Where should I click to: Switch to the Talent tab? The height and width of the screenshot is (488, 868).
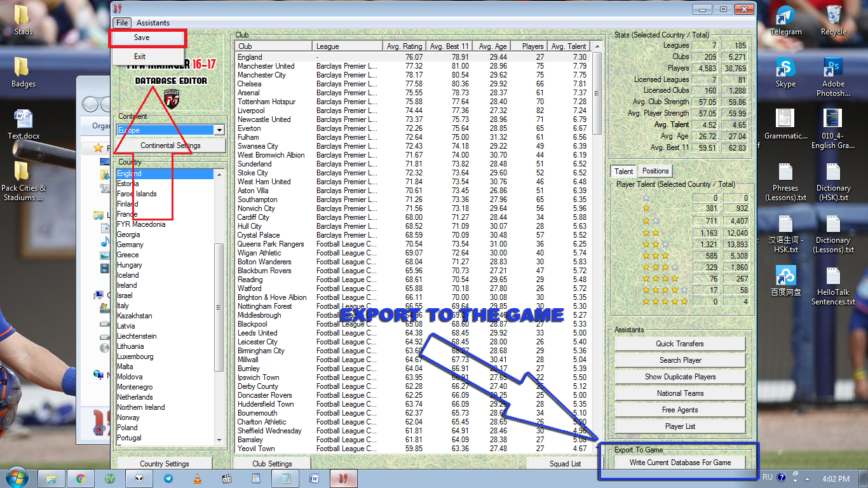(623, 171)
